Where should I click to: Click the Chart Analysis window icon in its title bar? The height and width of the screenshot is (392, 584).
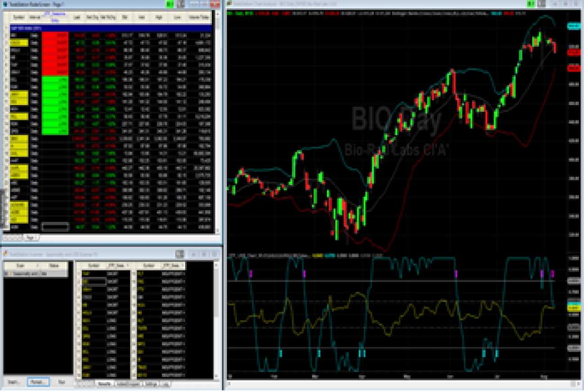tap(230, 4)
